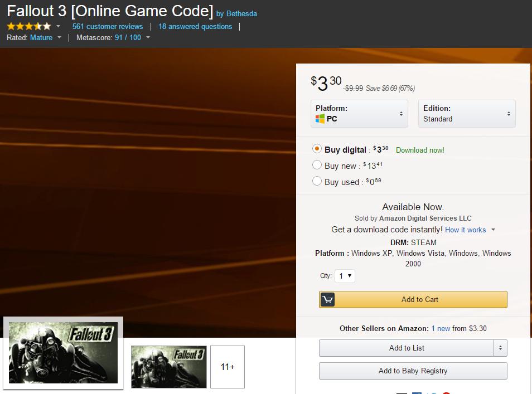Expand the Rated Mature details arrow
Viewport: 532px width, 394px height.
pos(60,38)
